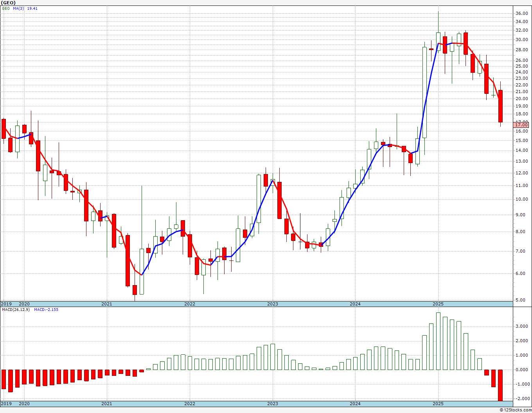Click the 19.00 price axis label
The image size is (532, 413).
(x=521, y=106)
